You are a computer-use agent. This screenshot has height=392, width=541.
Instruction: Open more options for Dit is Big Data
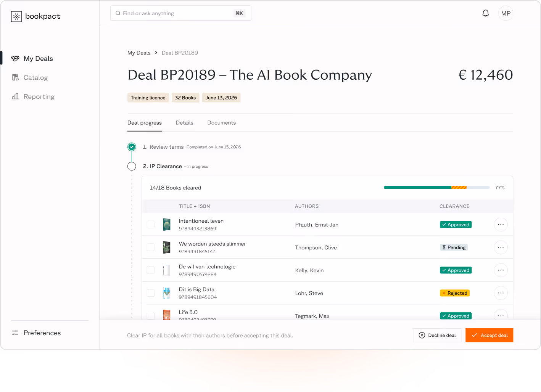(x=501, y=293)
